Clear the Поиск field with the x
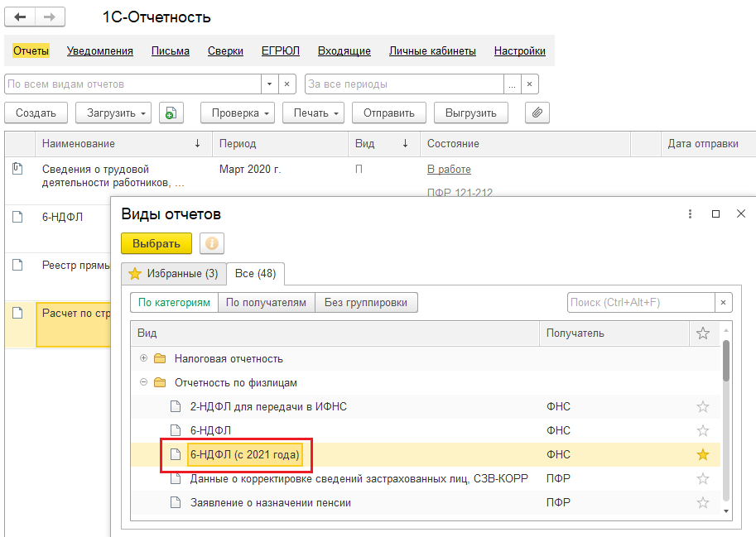Viewport: 756px width, 537px height. click(723, 303)
